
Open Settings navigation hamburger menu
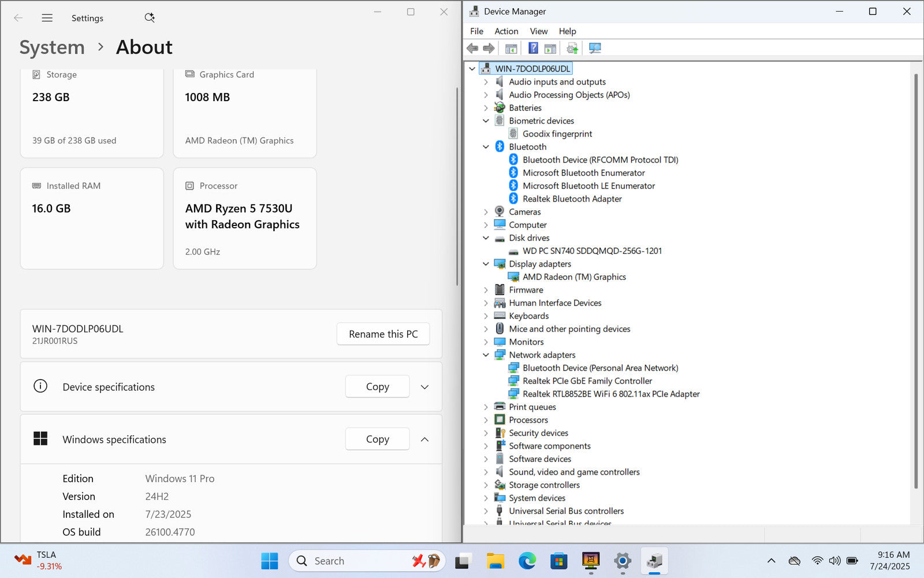(x=47, y=18)
